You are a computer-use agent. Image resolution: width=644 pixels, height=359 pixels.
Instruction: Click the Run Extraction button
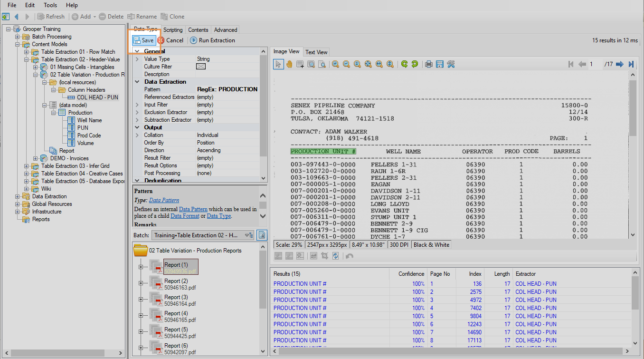[212, 40]
